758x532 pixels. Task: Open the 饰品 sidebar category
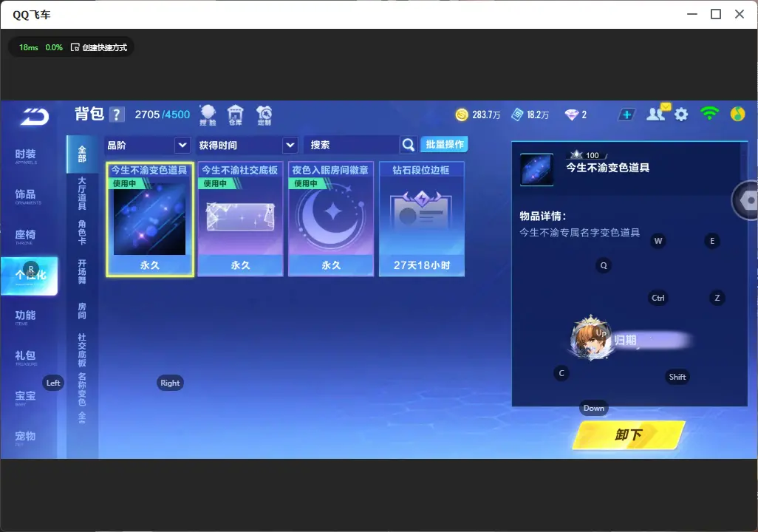29,195
